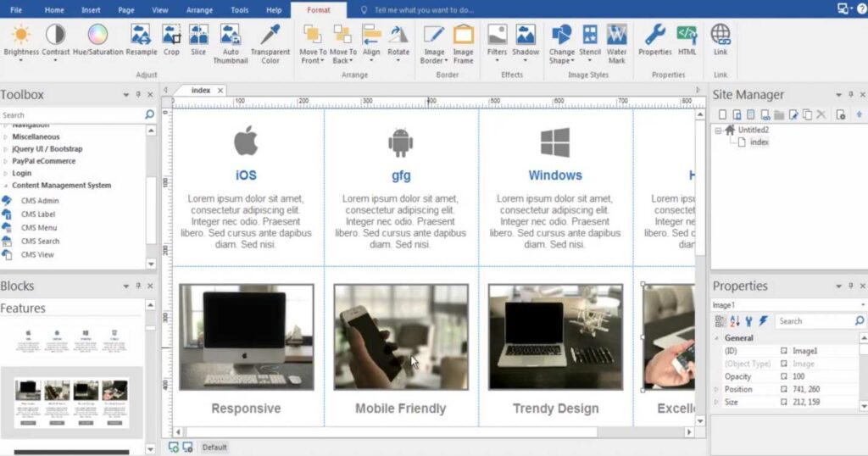
Task: Show events with the lightning icon
Action: coord(764,321)
